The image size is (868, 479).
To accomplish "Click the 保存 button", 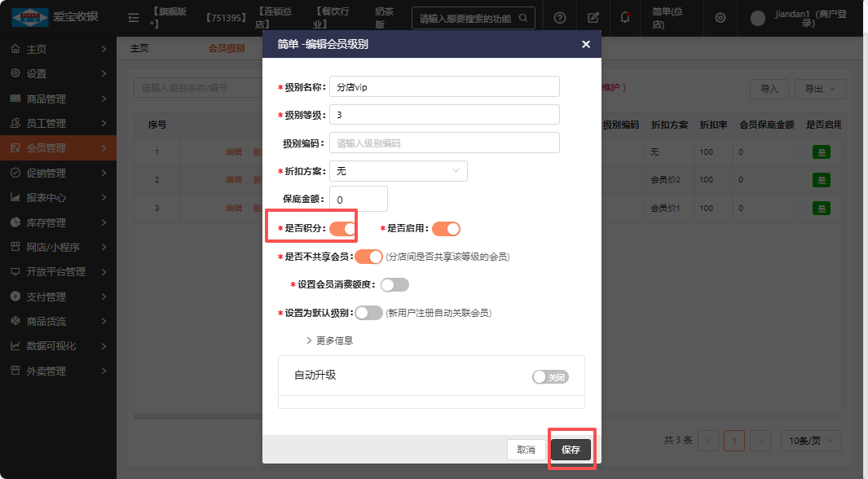I will (571, 450).
